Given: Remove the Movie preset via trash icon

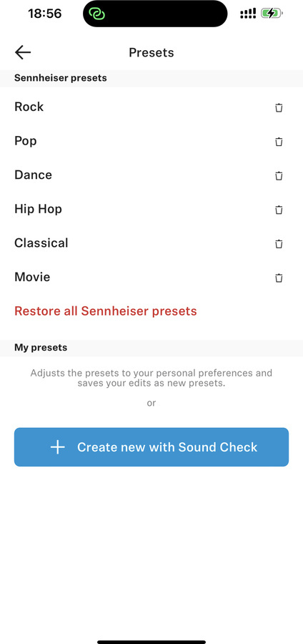Looking at the screenshot, I should pyautogui.click(x=279, y=278).
